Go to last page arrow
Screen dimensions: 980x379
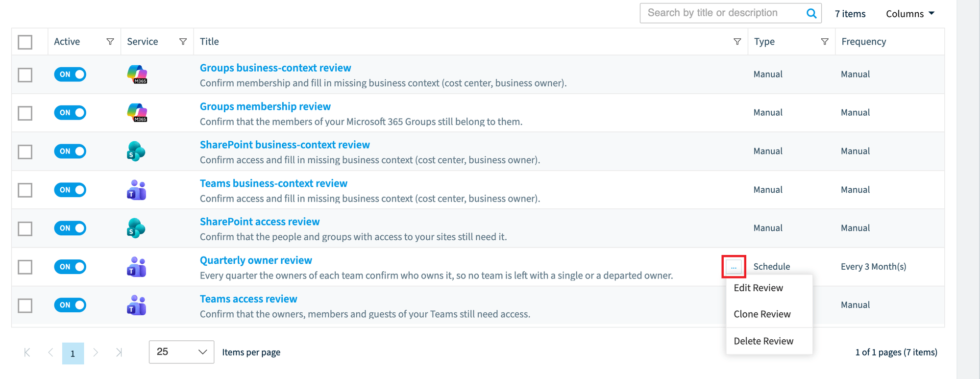point(119,352)
